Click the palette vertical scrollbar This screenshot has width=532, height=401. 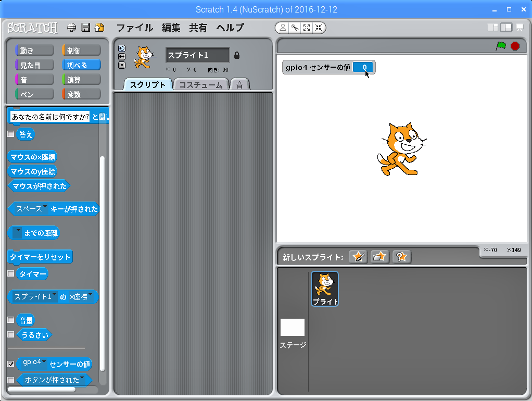tap(102, 263)
